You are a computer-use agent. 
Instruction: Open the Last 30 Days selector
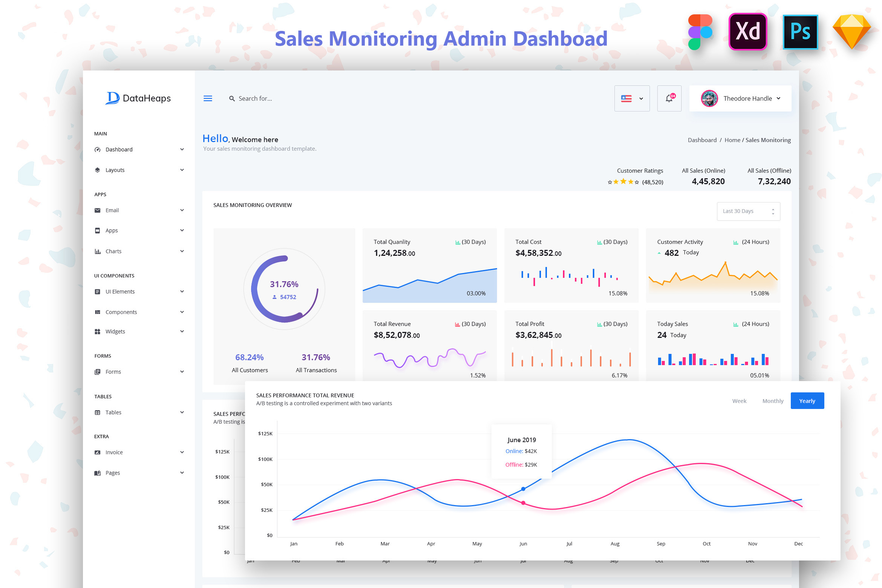point(748,211)
